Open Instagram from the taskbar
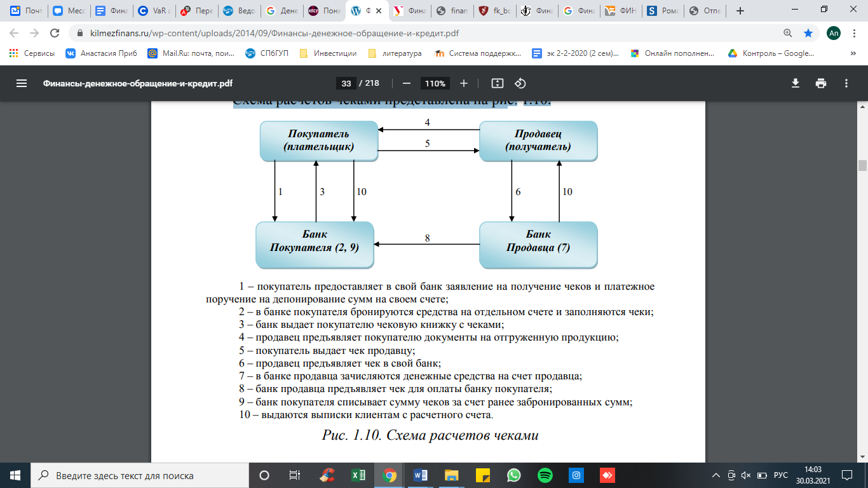Viewport: 868px width, 488px height. [576, 475]
